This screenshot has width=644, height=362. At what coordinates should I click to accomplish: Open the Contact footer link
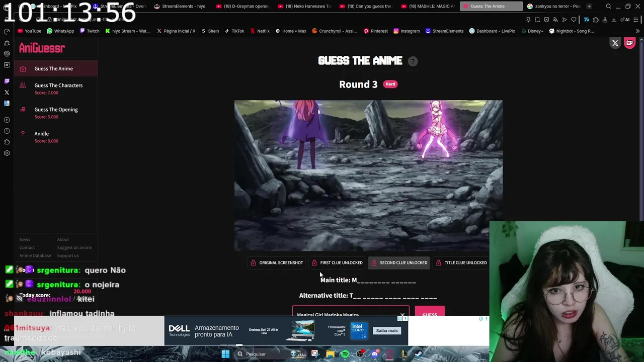pos(27,247)
